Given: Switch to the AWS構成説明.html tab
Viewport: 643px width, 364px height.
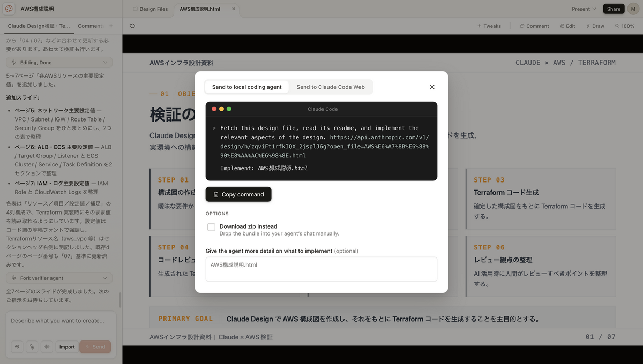Looking at the screenshot, I should 200,9.
